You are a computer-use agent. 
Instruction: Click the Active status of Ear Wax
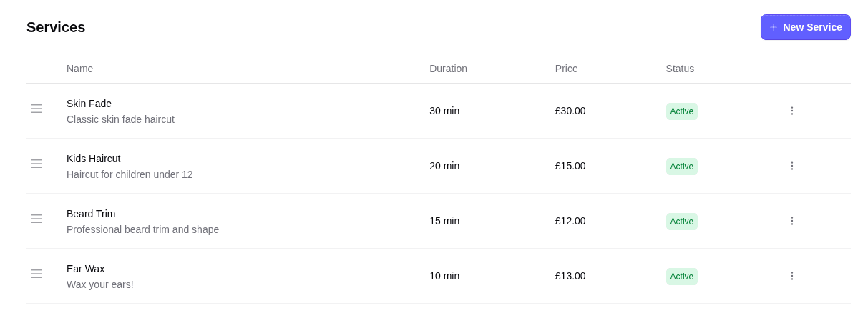click(x=681, y=277)
